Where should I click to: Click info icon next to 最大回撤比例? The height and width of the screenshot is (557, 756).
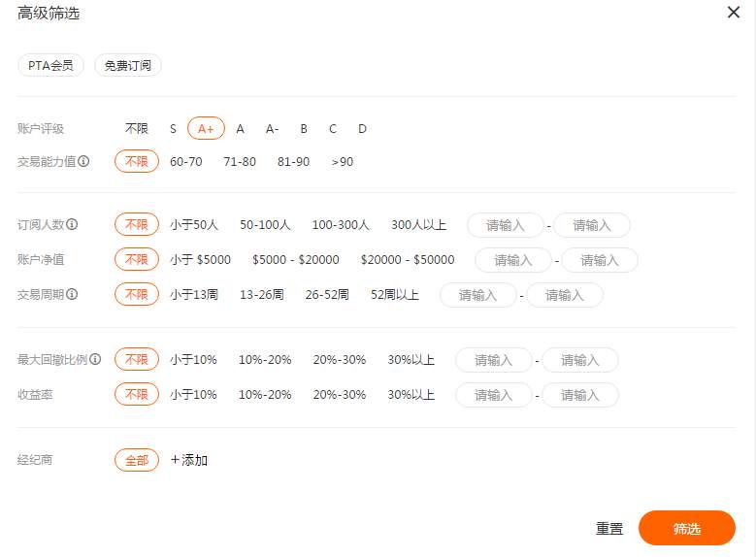click(95, 359)
